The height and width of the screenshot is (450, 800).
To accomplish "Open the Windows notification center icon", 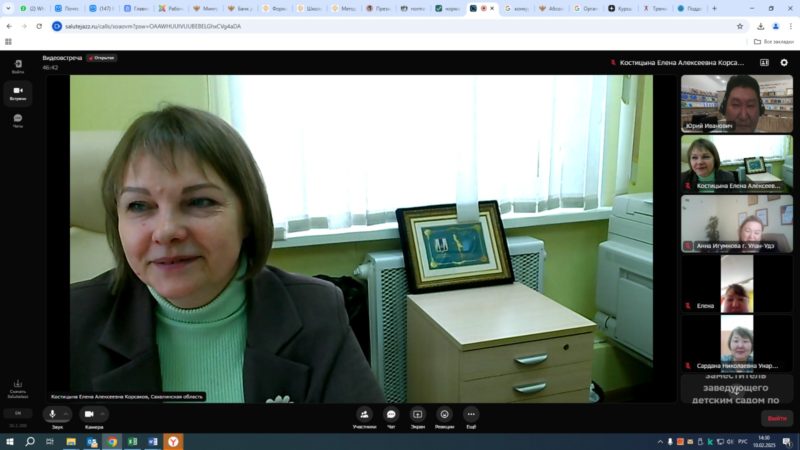I will pos(787,442).
